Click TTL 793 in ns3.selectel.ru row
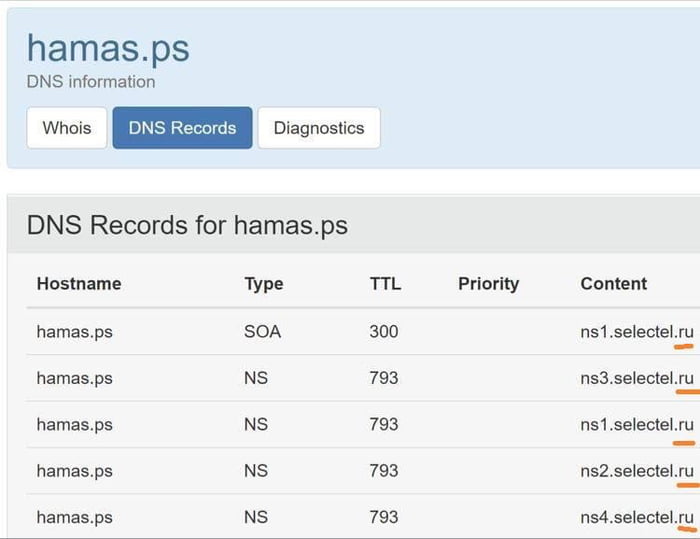The height and width of the screenshot is (539, 700). (384, 378)
